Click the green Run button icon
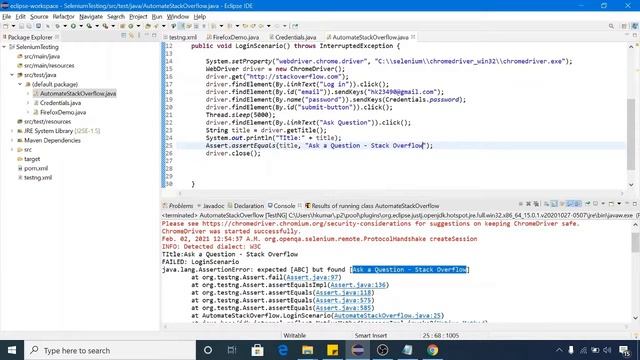Screen dimensions: 640x360 pyautogui.click(x=73, y=26)
